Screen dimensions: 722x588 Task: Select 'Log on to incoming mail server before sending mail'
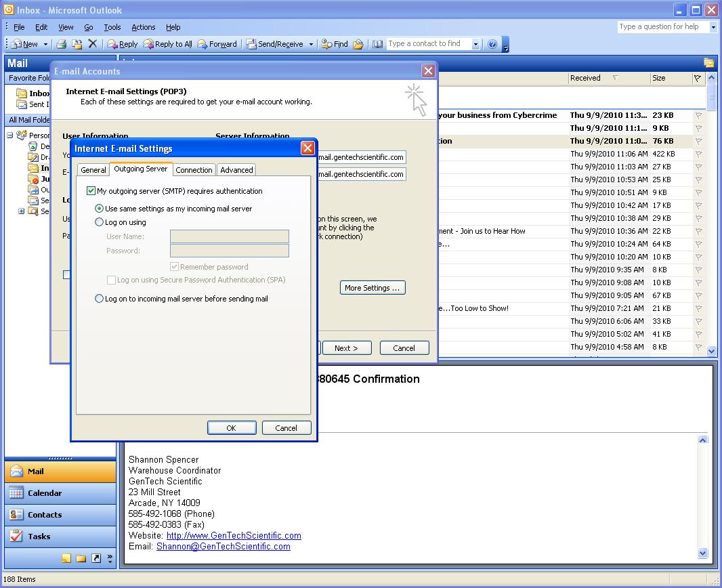pyautogui.click(x=98, y=298)
